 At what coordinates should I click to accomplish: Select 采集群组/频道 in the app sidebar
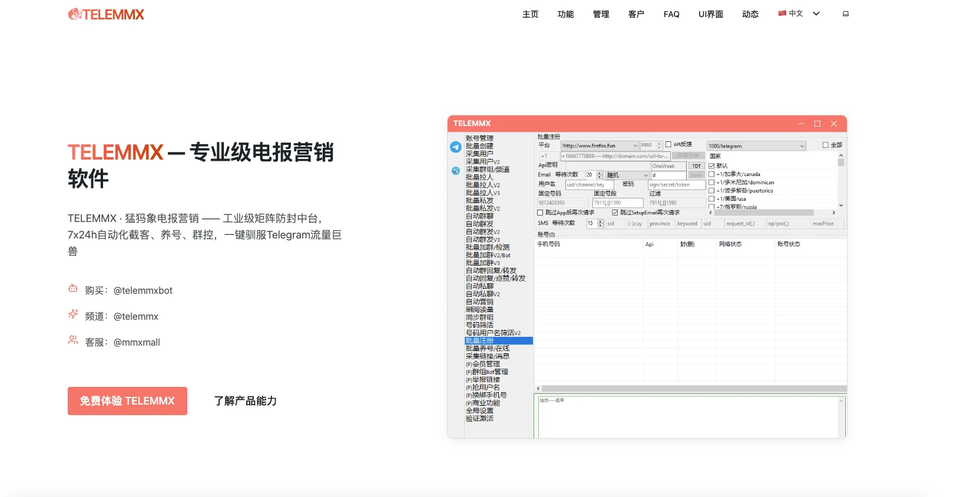tap(488, 170)
